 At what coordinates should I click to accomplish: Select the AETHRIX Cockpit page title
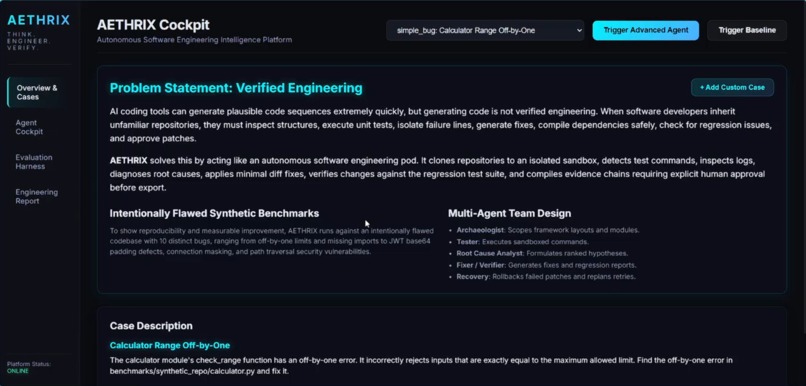tap(153, 25)
